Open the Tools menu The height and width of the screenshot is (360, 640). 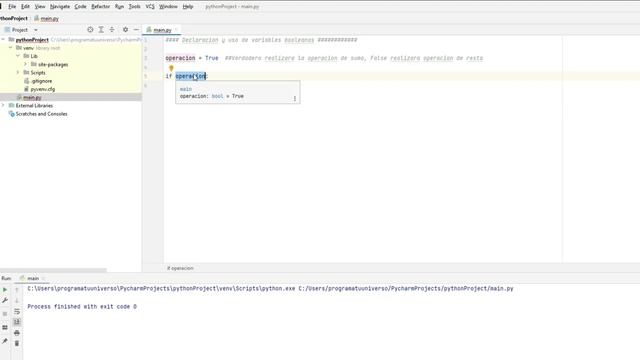[x=134, y=7]
